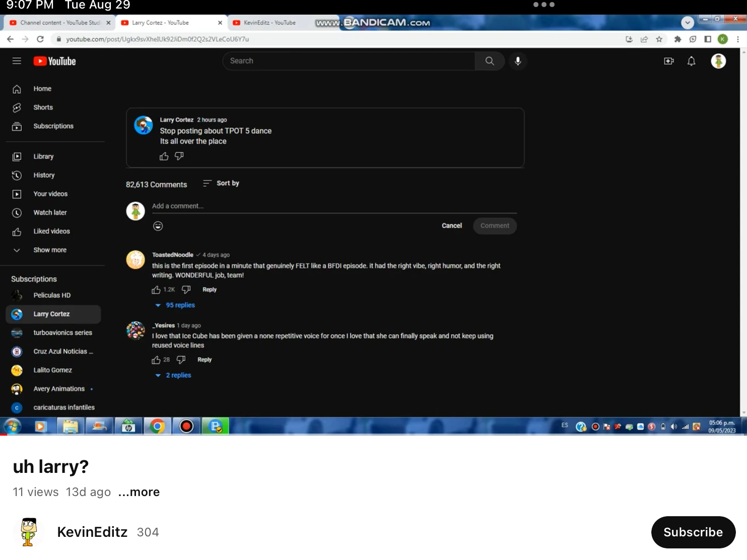Open Google Chrome from the taskbar
747x560 pixels.
(x=157, y=426)
